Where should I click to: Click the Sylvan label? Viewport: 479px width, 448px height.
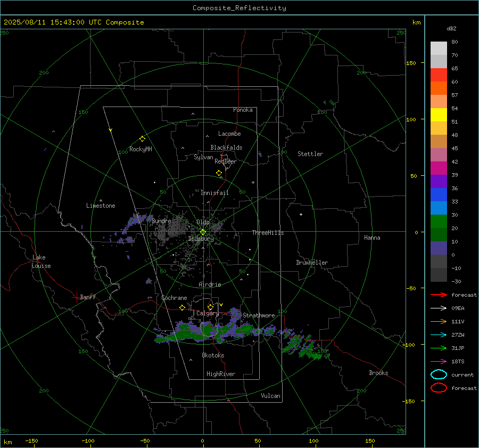tap(203, 157)
